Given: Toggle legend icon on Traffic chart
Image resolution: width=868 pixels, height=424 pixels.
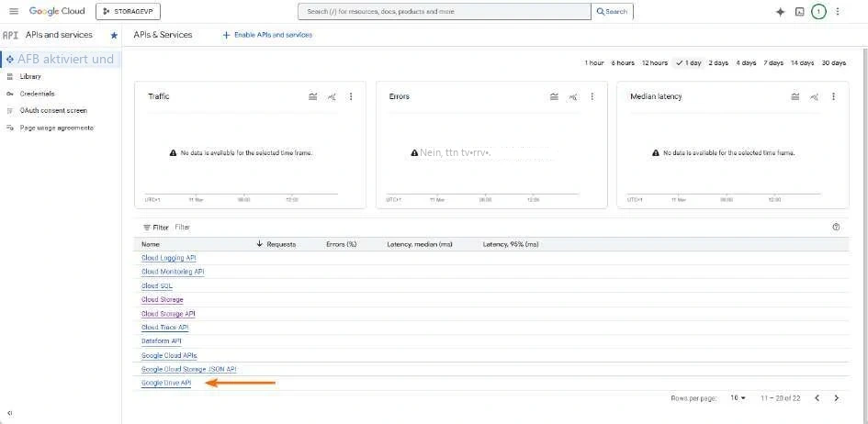Looking at the screenshot, I should tap(313, 96).
